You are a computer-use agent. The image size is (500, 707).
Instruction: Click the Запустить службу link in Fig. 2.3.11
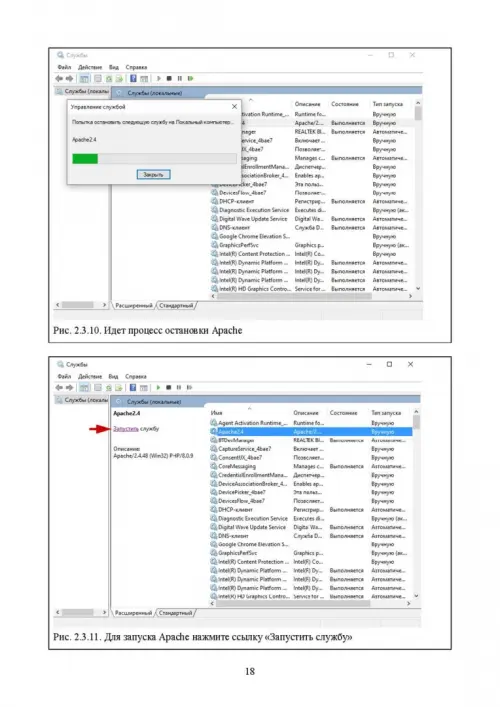click(136, 429)
